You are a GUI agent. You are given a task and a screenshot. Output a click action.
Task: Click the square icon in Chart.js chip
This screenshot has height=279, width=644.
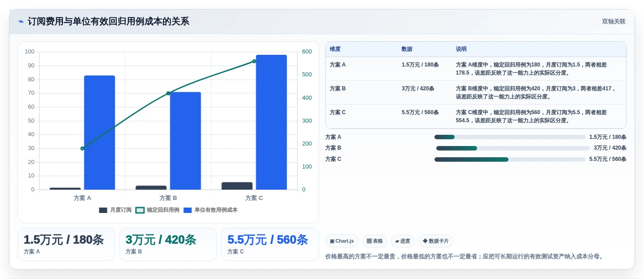pyautogui.click(x=332, y=241)
